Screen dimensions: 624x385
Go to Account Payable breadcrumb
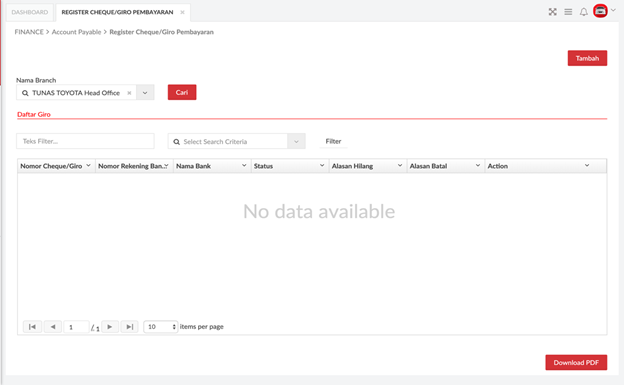pyautogui.click(x=76, y=32)
